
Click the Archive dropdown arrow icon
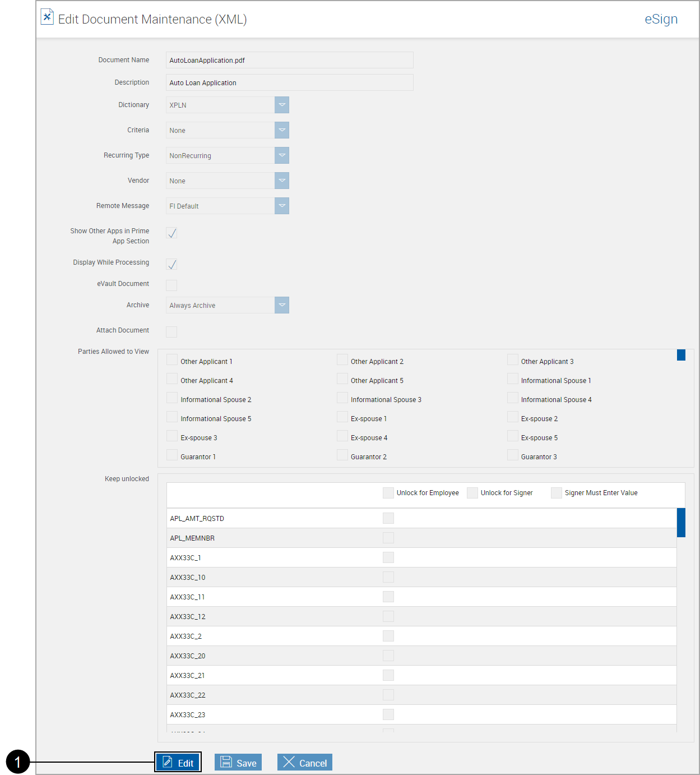tap(282, 305)
